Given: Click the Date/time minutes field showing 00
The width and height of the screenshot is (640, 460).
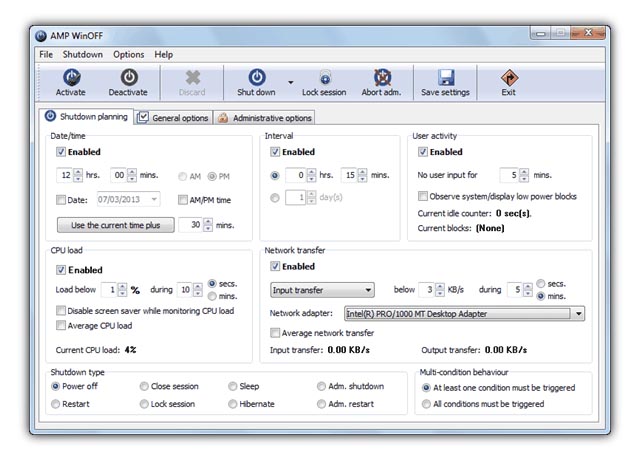Looking at the screenshot, I should coord(119,175).
